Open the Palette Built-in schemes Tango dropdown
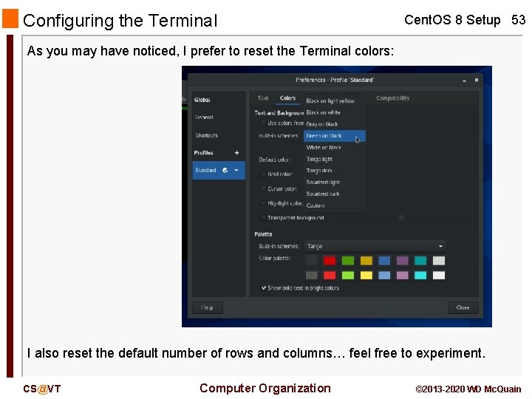This screenshot has width=532, height=399. (375, 246)
